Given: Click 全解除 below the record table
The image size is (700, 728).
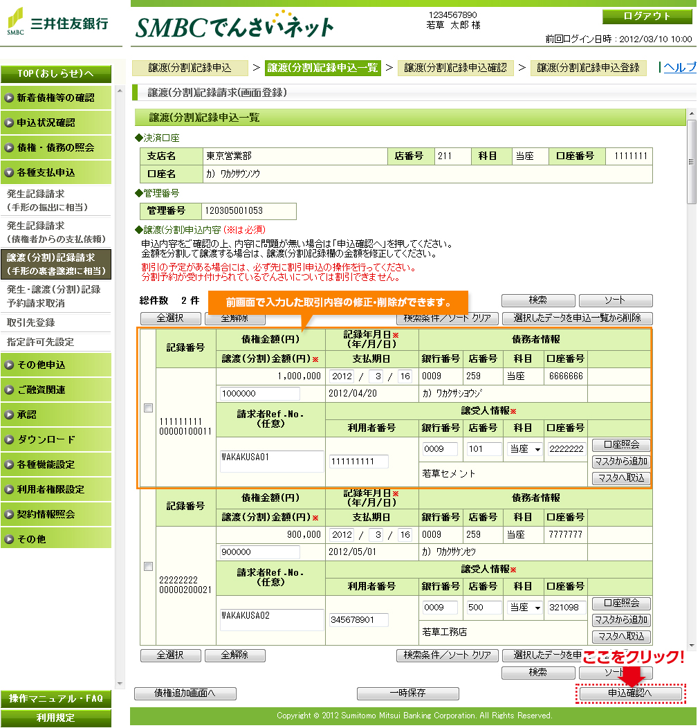Looking at the screenshot, I should pos(235,655).
